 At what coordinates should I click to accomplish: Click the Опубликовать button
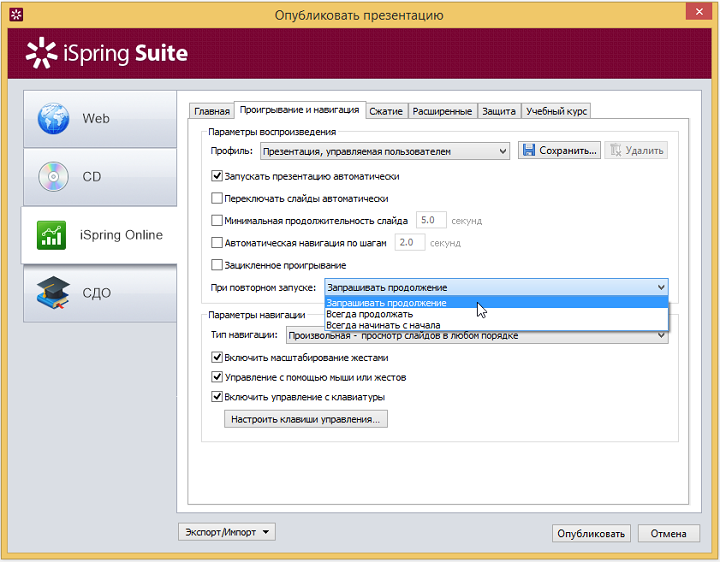pos(591,534)
